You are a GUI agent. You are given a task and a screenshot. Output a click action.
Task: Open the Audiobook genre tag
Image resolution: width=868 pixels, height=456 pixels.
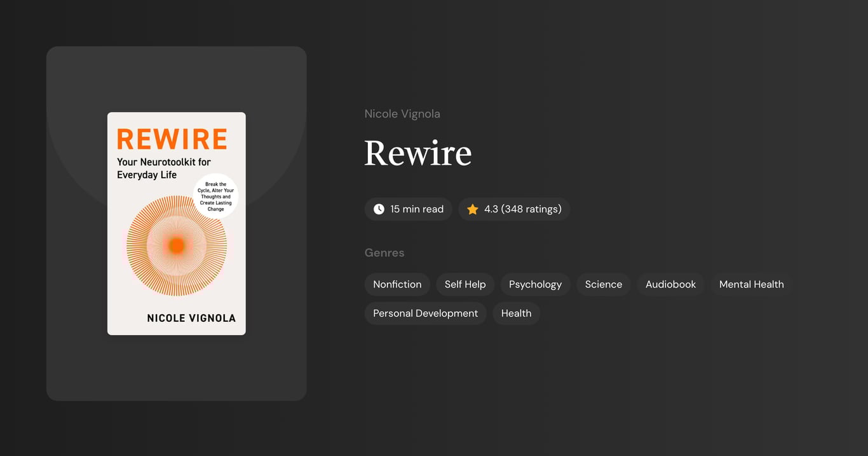(x=670, y=284)
